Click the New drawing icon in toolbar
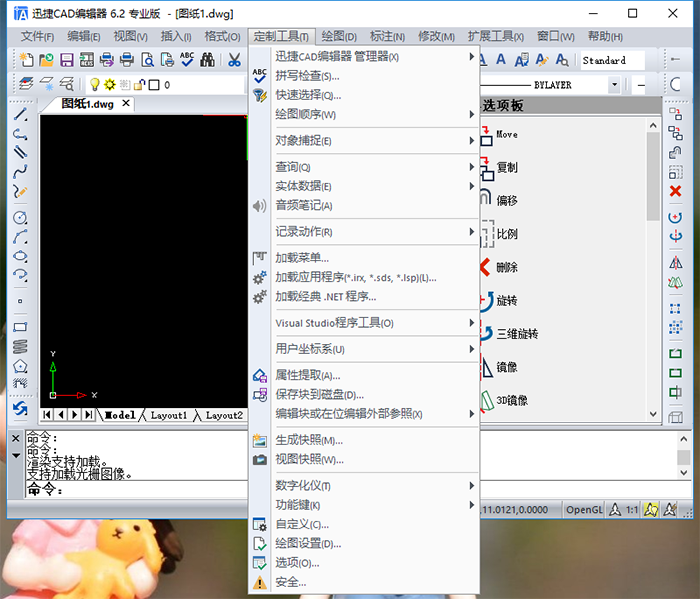Screen dimensions: 700x599 point(26,60)
